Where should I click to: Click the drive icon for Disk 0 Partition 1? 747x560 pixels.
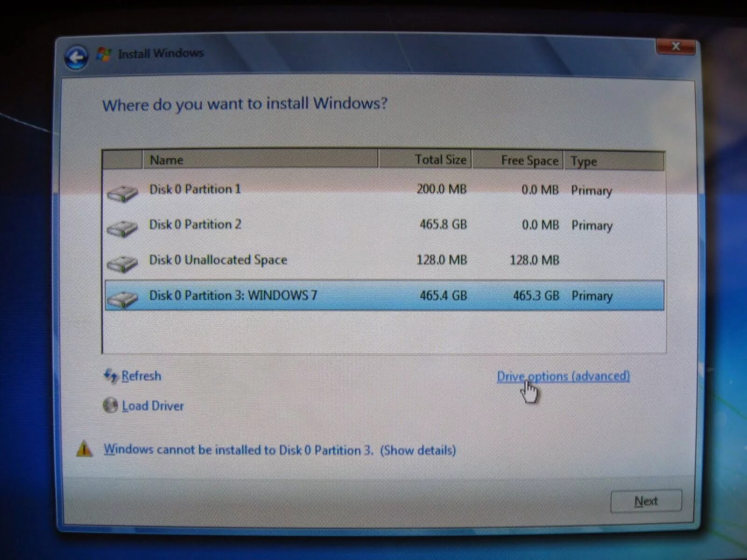point(122,193)
